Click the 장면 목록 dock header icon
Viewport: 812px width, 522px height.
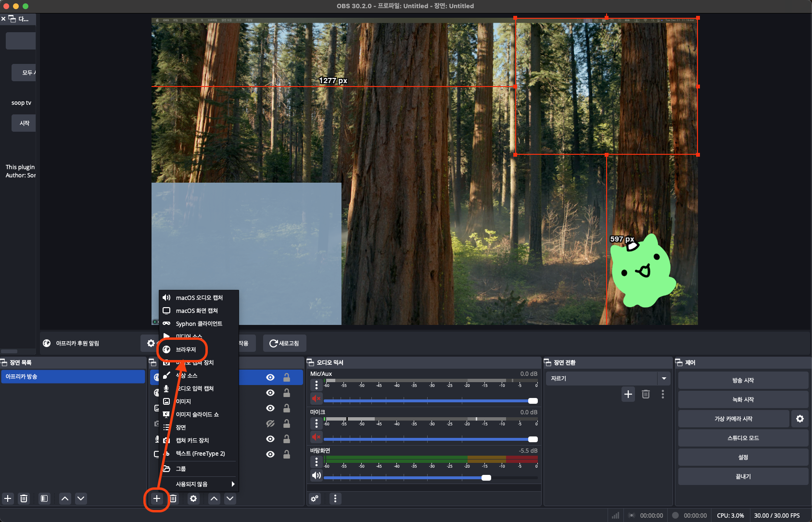click(x=4, y=362)
